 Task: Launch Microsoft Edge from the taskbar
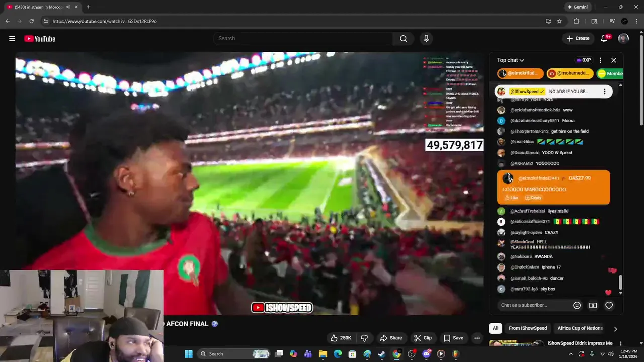(x=338, y=354)
